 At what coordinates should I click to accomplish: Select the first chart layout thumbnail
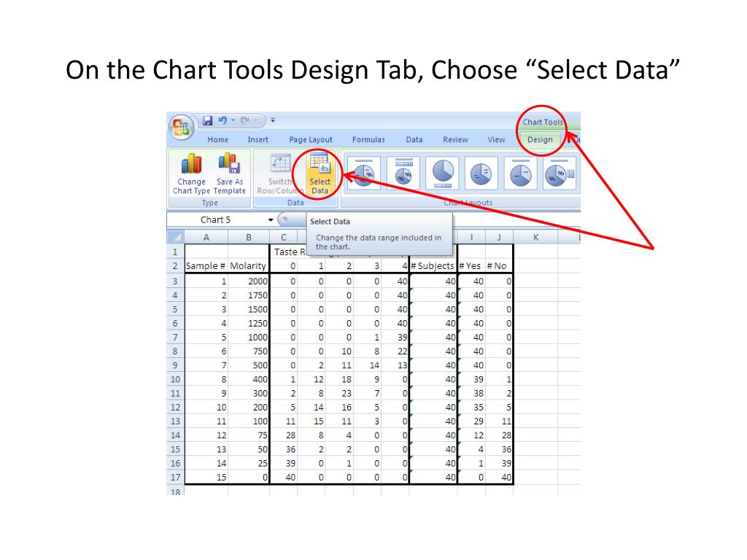[363, 173]
